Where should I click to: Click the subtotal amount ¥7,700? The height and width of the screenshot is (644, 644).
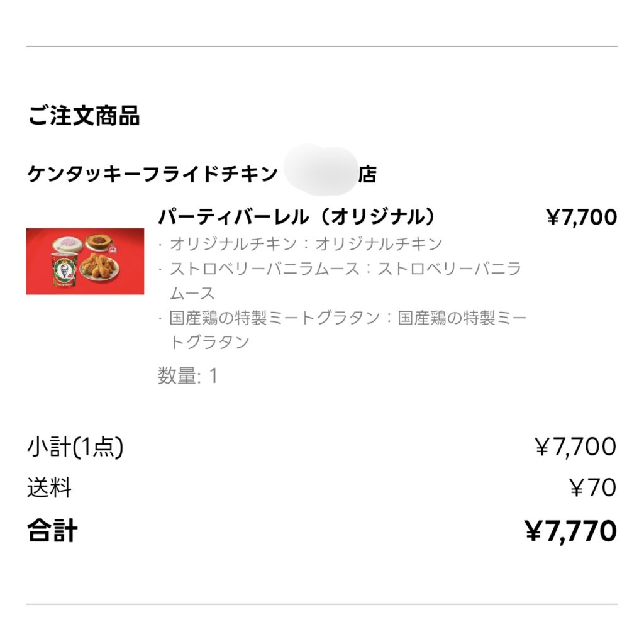(x=575, y=447)
